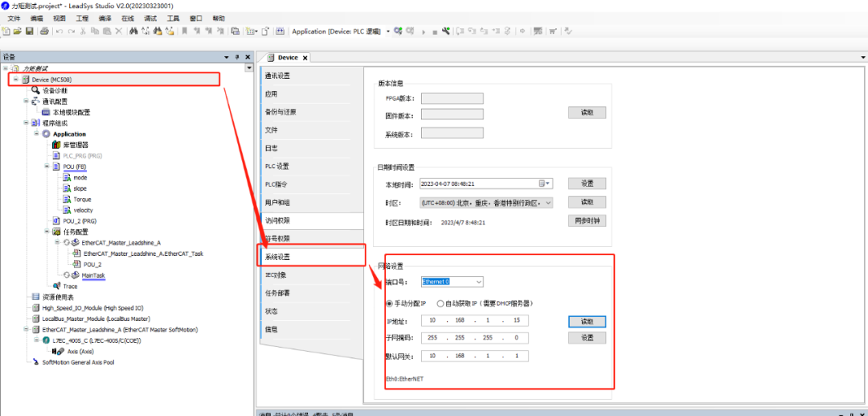Click the Trace item icon in tree
Viewport: 868px width, 416px height.
click(x=56, y=286)
